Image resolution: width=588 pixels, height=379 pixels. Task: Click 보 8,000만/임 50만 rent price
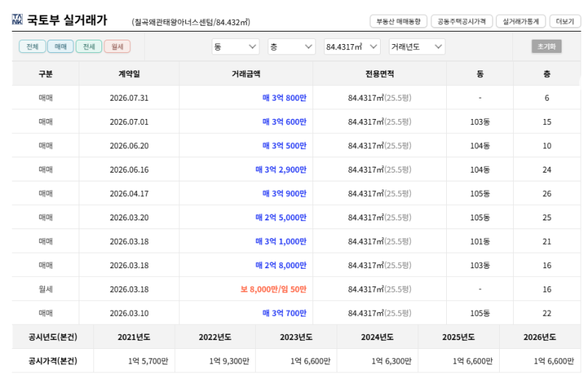point(273,289)
